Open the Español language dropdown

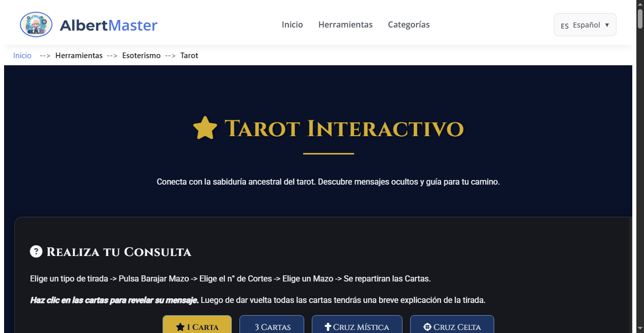(x=585, y=24)
